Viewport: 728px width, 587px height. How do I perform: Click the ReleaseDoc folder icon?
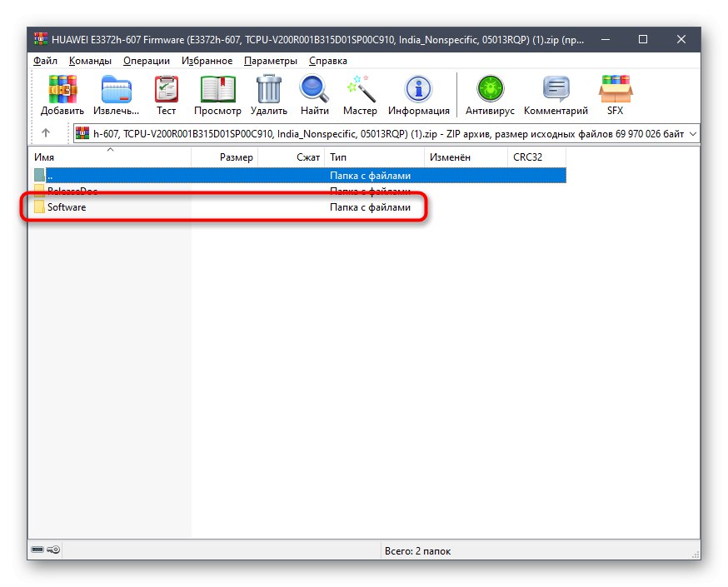pos(39,190)
